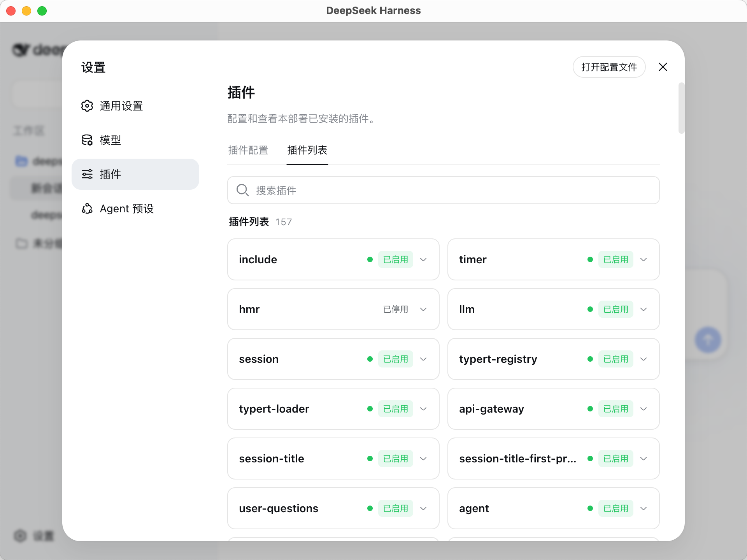Focus the 搜索插件 search field
Screen dimensions: 747x560
pyautogui.click(x=444, y=190)
